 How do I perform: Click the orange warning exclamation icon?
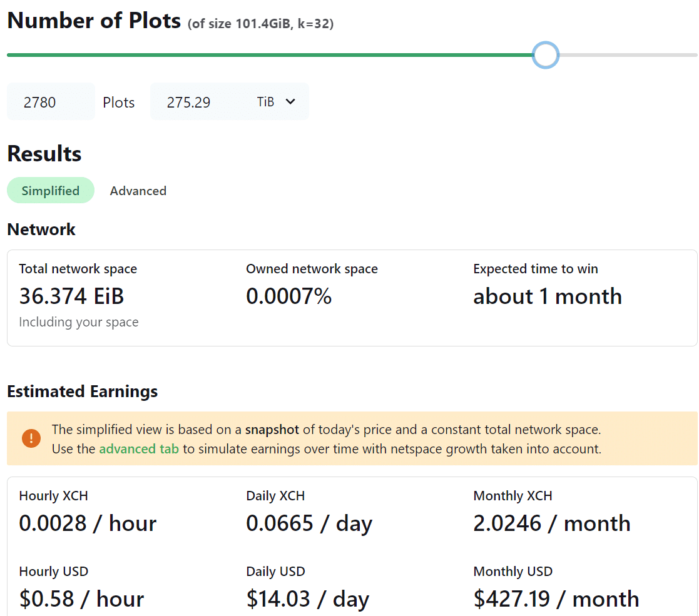tap(31, 438)
